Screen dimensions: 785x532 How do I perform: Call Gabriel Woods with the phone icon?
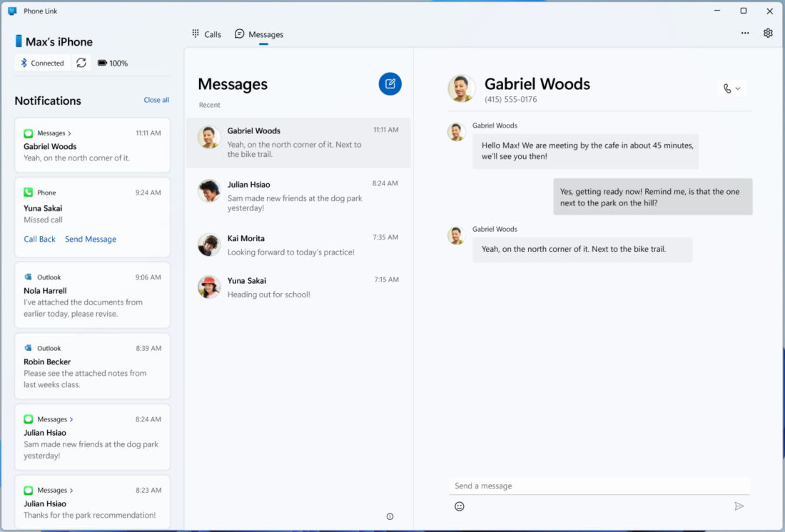coord(726,88)
